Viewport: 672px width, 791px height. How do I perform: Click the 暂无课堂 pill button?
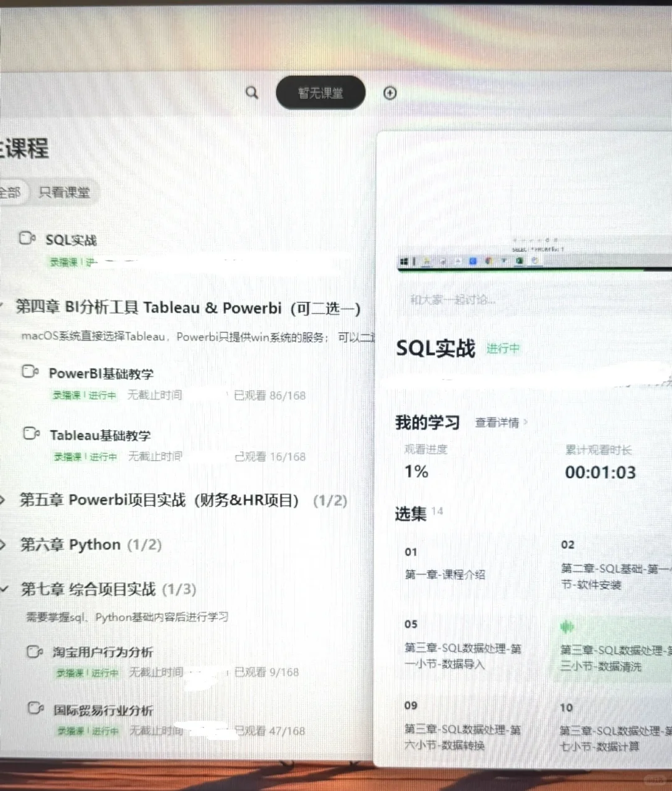320,93
